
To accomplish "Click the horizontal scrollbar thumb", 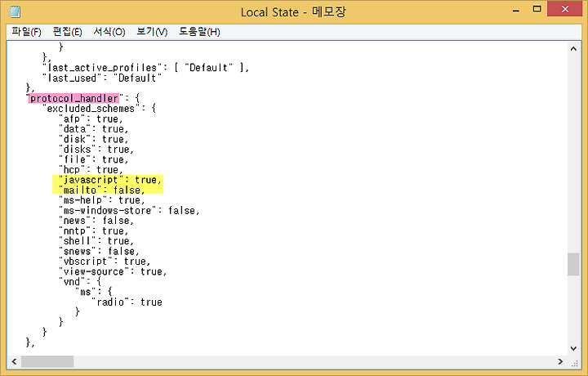I will point(47,361).
